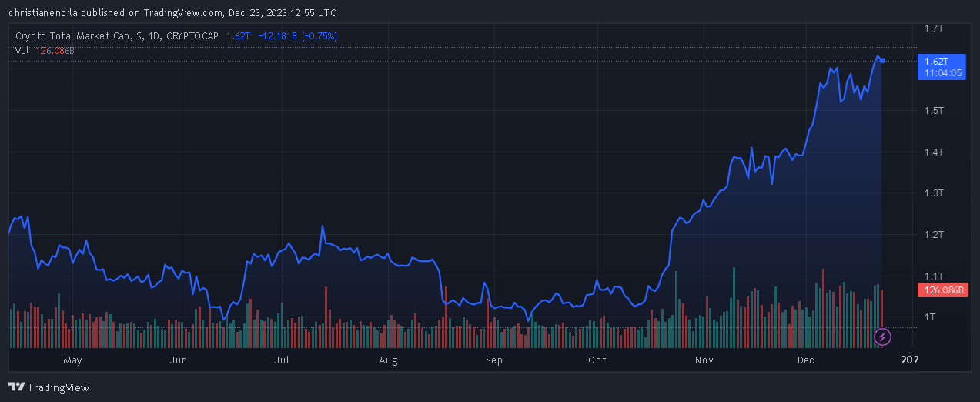980x402 pixels.
Task: Click the purple lightning bolt icon
Action: click(883, 337)
